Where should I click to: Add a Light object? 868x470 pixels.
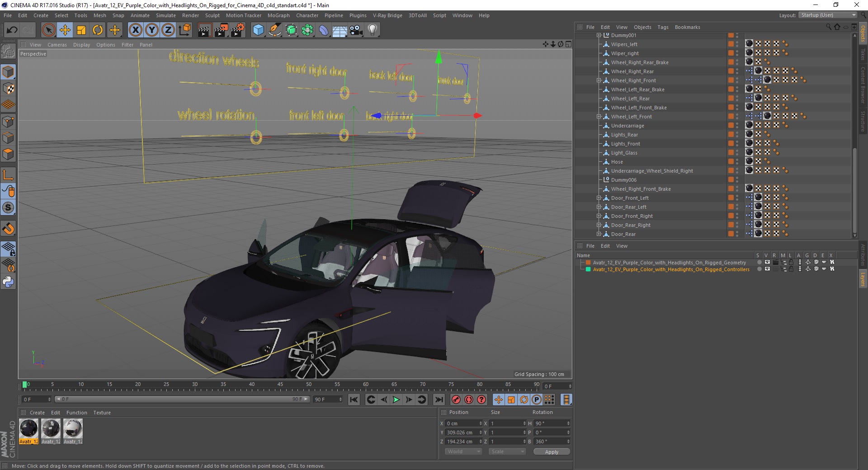click(x=373, y=30)
